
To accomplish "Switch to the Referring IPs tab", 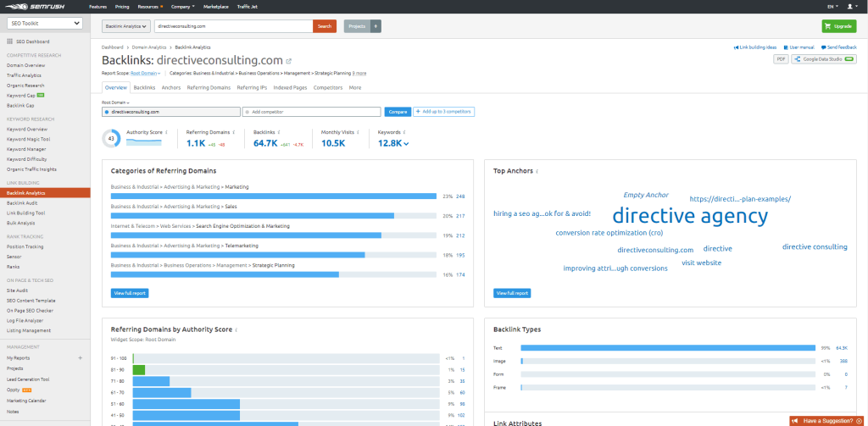I will [x=252, y=87].
